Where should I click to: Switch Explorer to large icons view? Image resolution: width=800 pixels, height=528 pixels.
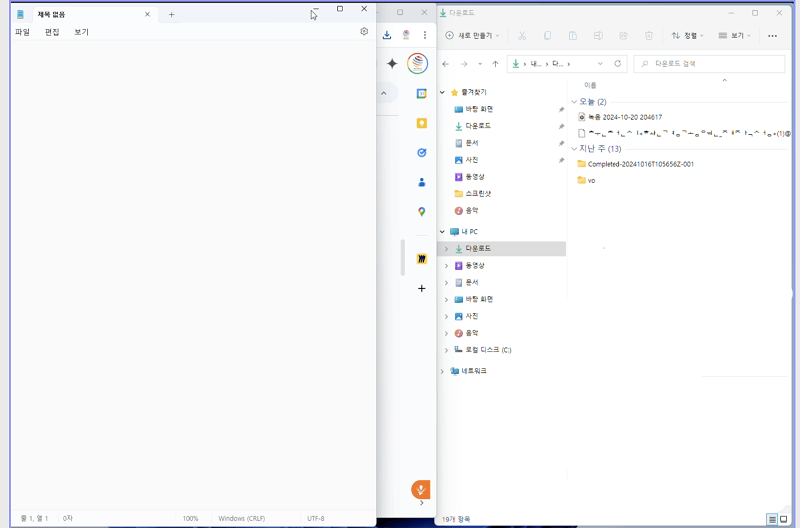[784, 520]
